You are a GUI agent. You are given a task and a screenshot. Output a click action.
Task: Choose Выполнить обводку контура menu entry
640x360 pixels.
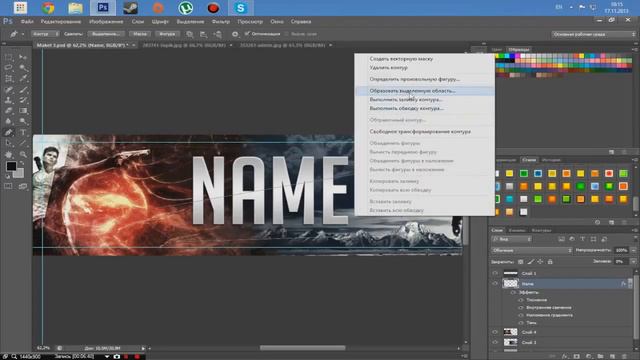click(x=407, y=109)
